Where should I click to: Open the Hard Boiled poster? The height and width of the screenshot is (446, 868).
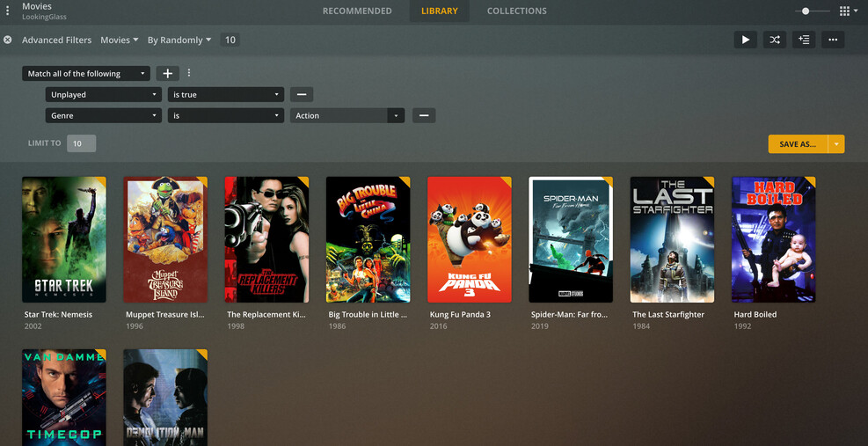[774, 239]
